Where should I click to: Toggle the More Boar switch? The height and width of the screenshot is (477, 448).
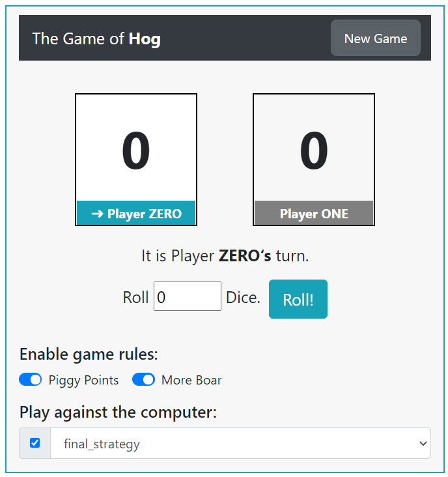coord(143,380)
